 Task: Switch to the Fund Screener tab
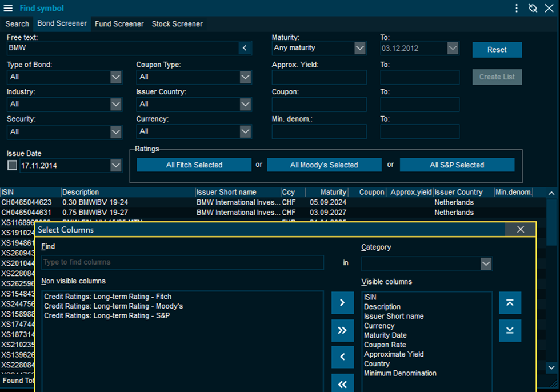point(119,24)
